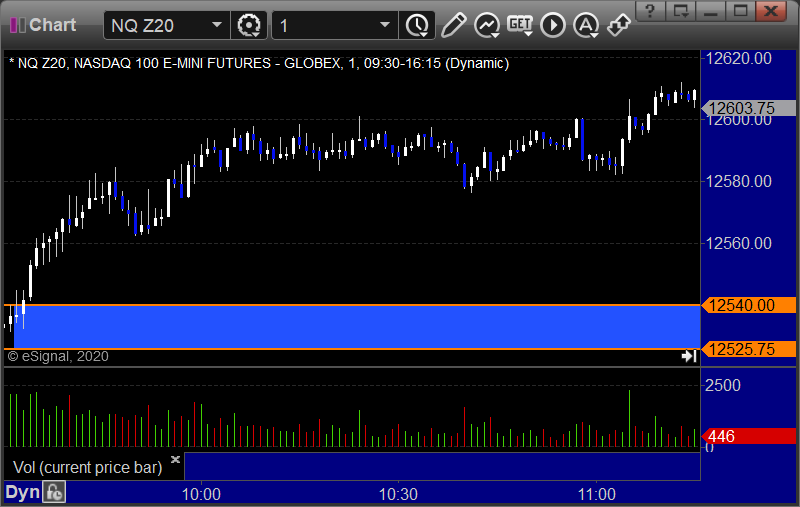
Task: Remove the Vol study with its X
Action: tap(175, 459)
